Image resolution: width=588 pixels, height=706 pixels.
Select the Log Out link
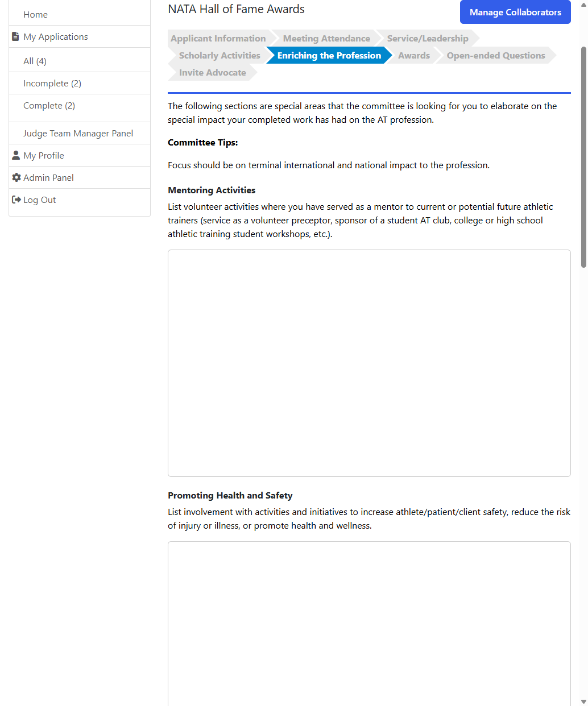click(x=39, y=200)
